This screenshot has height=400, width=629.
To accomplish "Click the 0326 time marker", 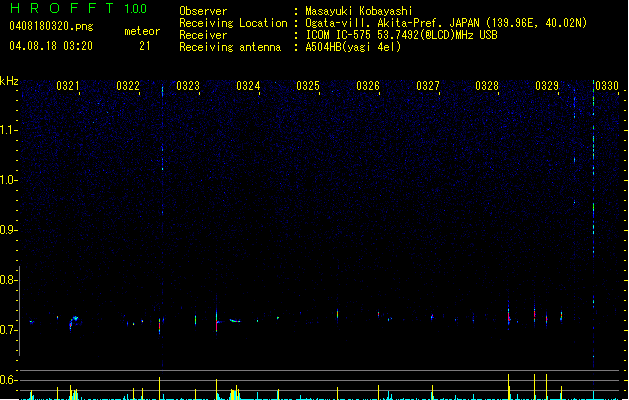I will 368,86.
